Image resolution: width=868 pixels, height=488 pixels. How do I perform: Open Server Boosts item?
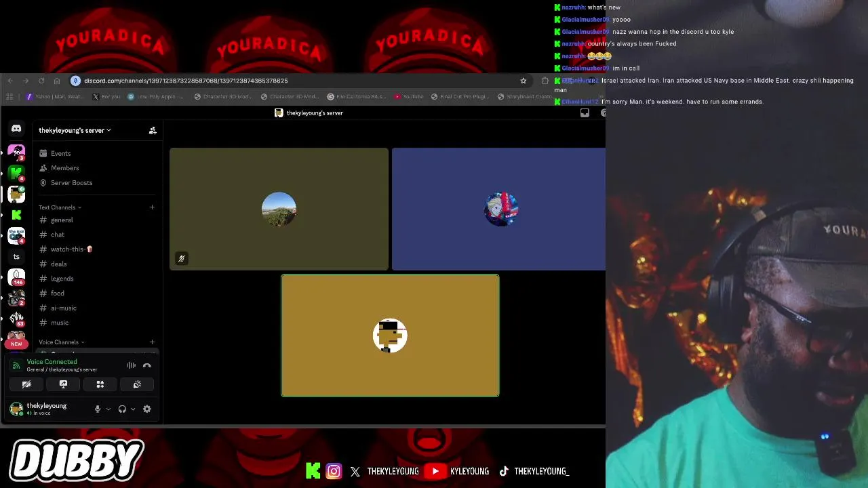pos(98,183)
